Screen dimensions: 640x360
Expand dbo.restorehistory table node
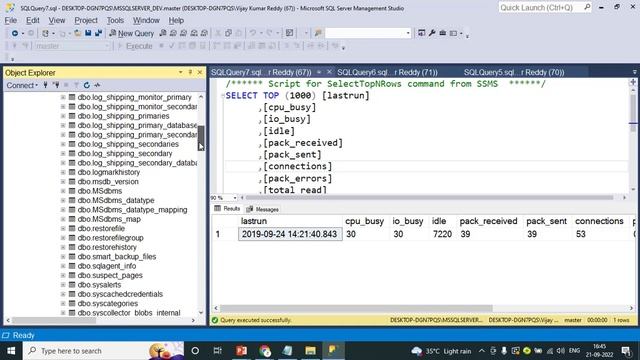63,247
